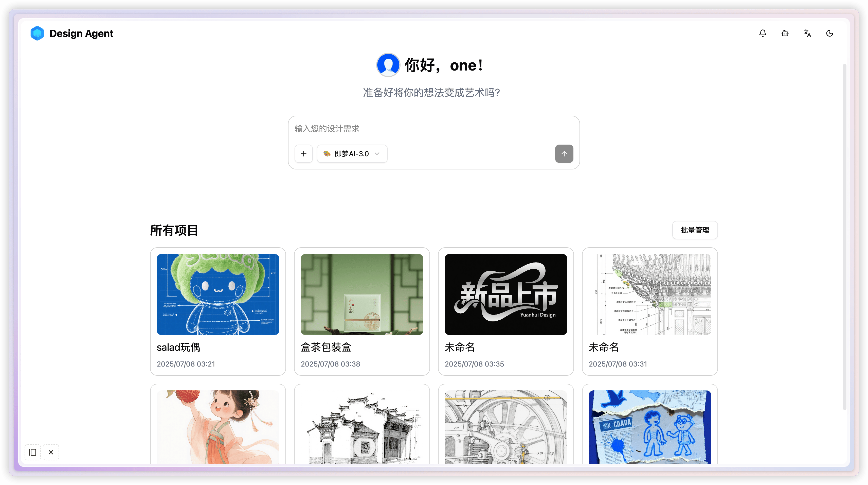Open the 盒茶包装盒 project thumbnail
The image size is (868, 485).
[362, 294]
